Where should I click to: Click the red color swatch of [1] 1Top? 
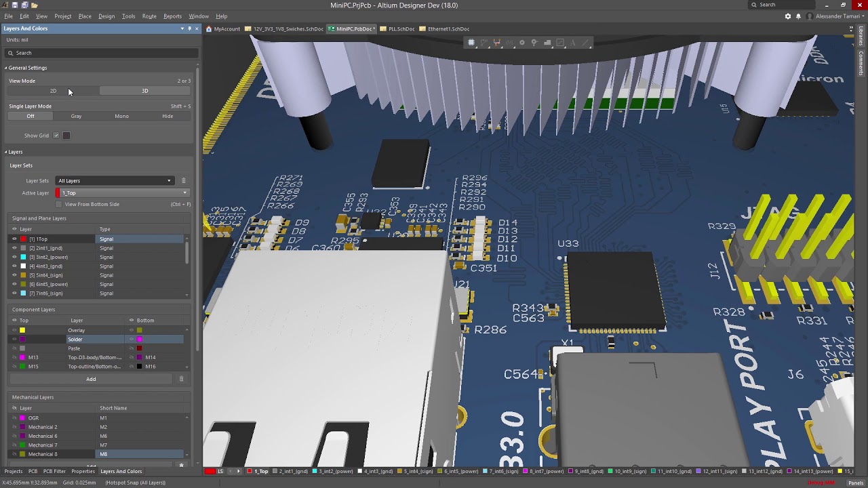(23, 239)
